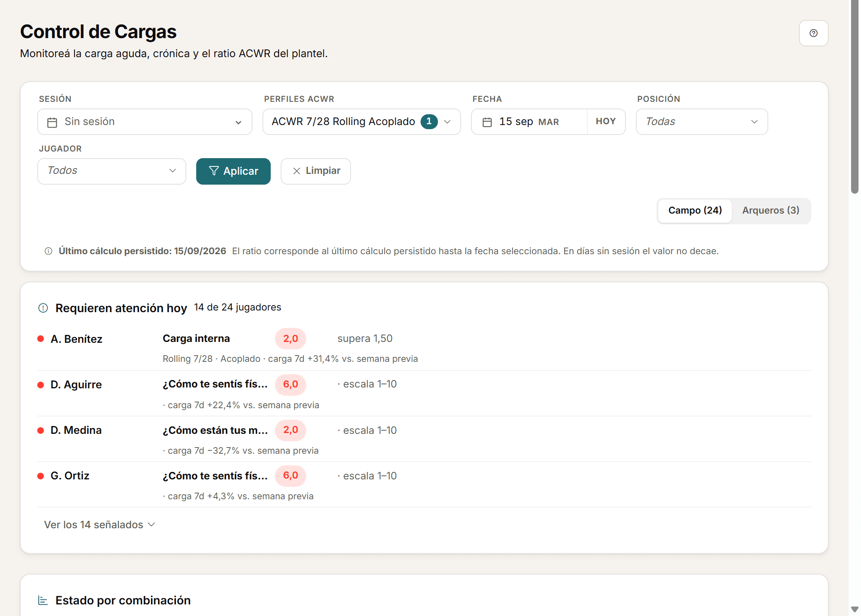
Task: Open the Posición Todas dropdown
Action: [702, 122]
